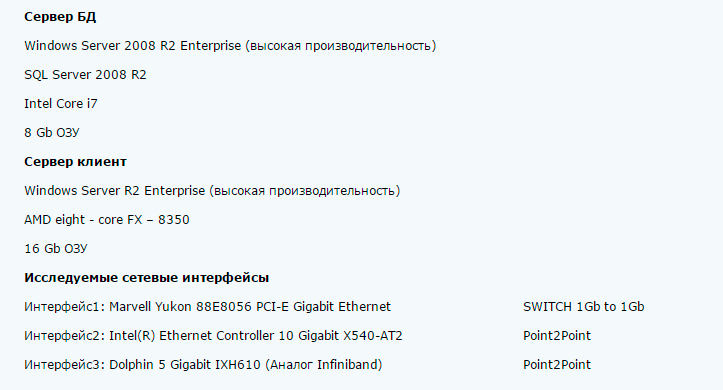The height and width of the screenshot is (390, 723).
Task: Select the 'Intel Core i7' line
Action: pyautogui.click(x=61, y=104)
